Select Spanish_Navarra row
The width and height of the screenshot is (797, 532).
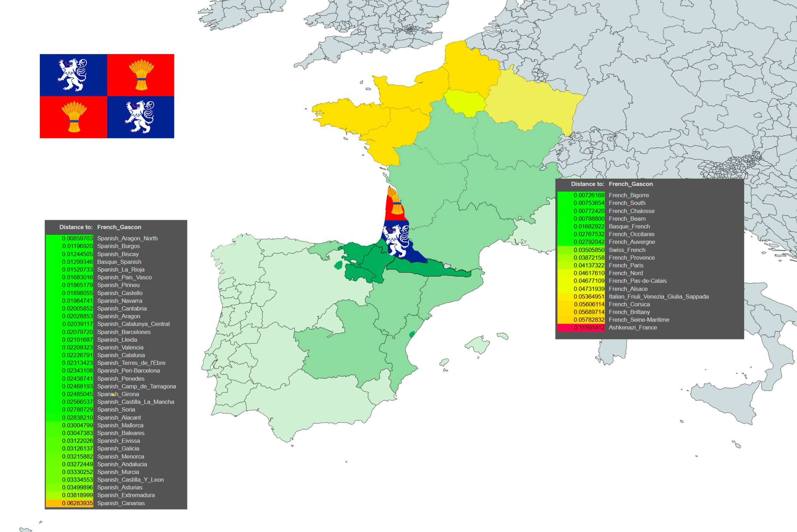coord(116,301)
